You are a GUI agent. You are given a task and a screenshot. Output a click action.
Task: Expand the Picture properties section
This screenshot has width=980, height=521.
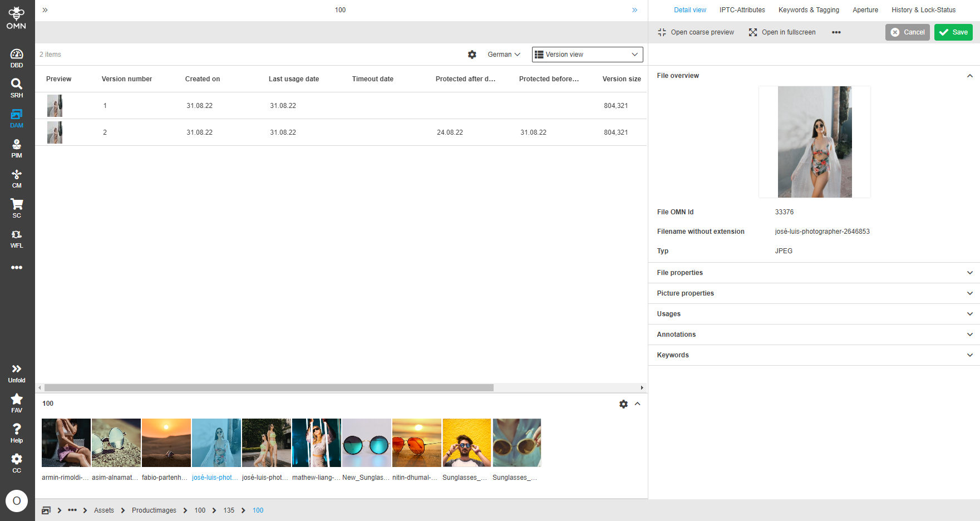pyautogui.click(x=813, y=293)
